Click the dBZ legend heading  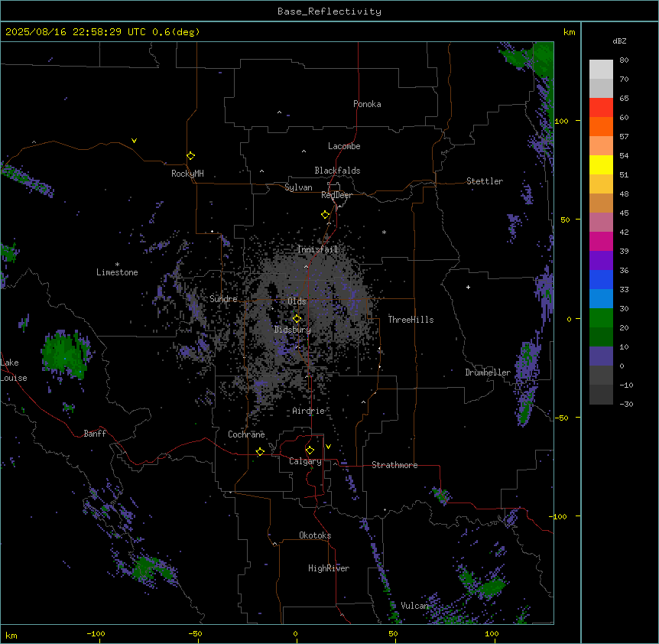tap(619, 41)
